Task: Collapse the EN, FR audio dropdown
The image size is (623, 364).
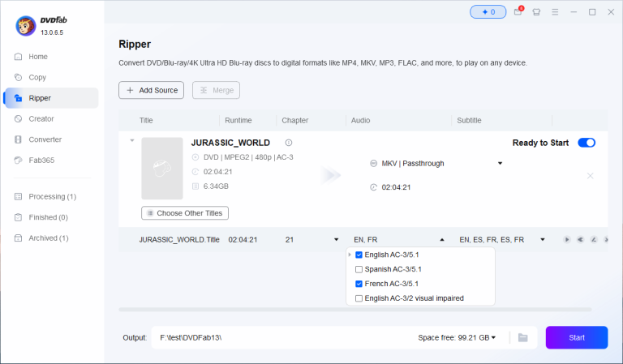Action: tap(442, 239)
